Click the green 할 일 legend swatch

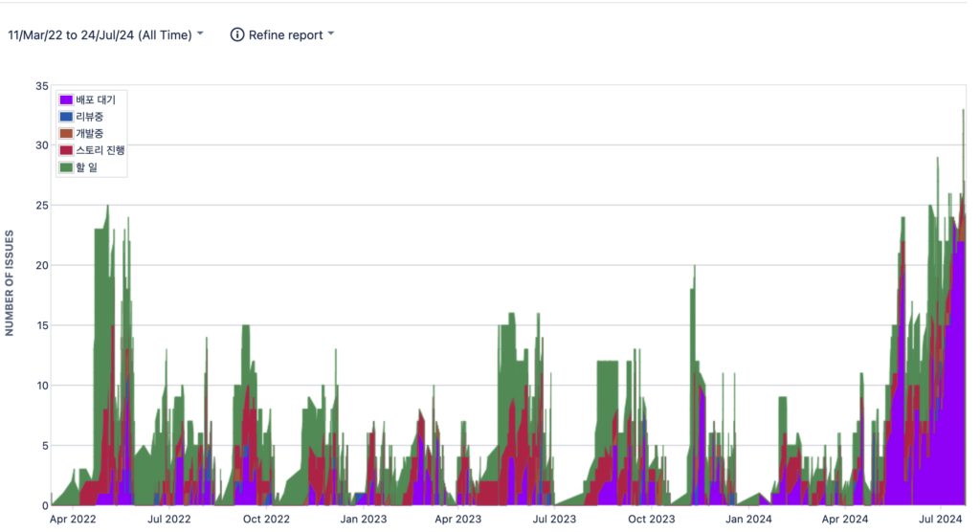66,168
